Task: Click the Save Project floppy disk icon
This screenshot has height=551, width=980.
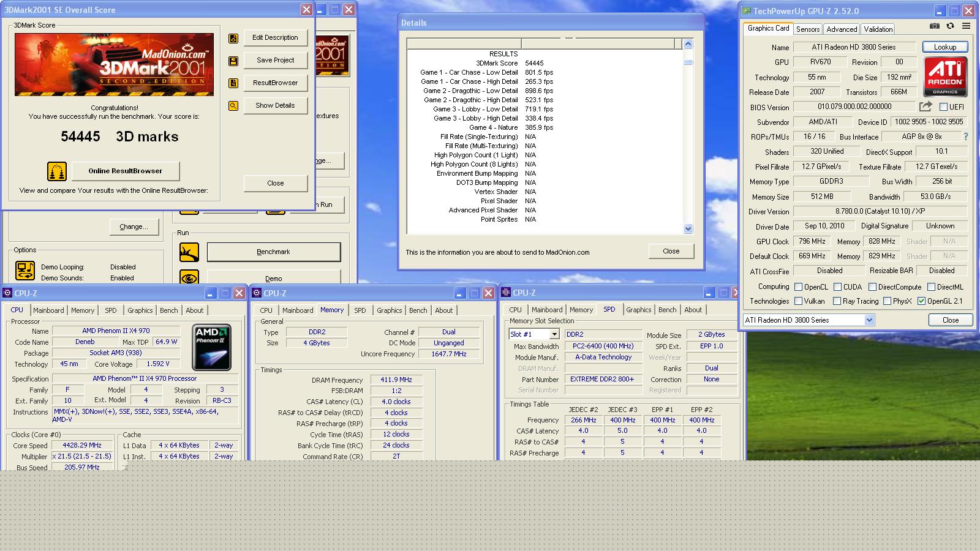Action: point(233,61)
